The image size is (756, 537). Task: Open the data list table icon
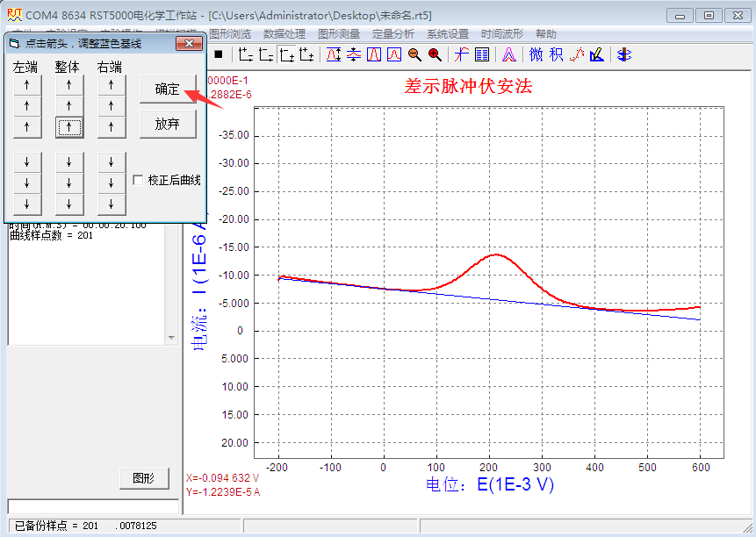[482, 54]
